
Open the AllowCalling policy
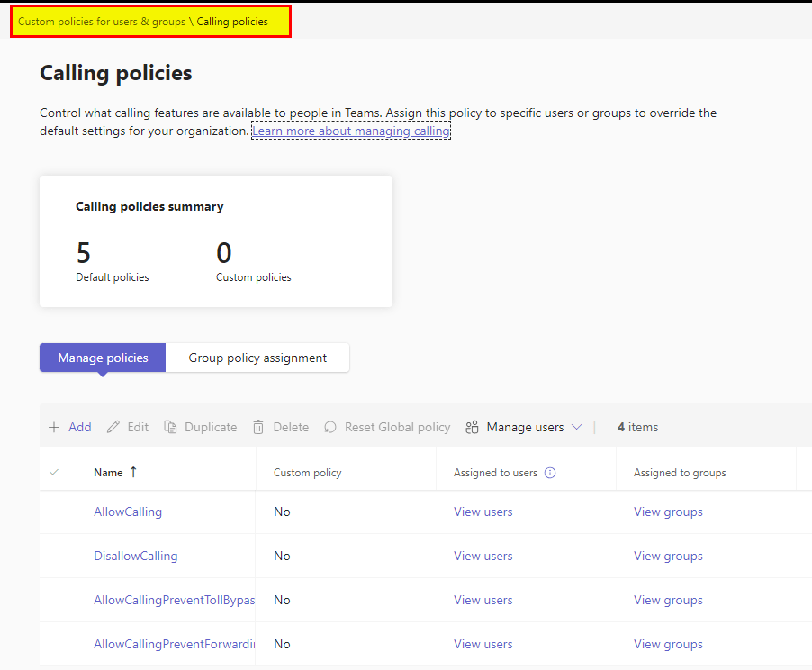pos(128,512)
